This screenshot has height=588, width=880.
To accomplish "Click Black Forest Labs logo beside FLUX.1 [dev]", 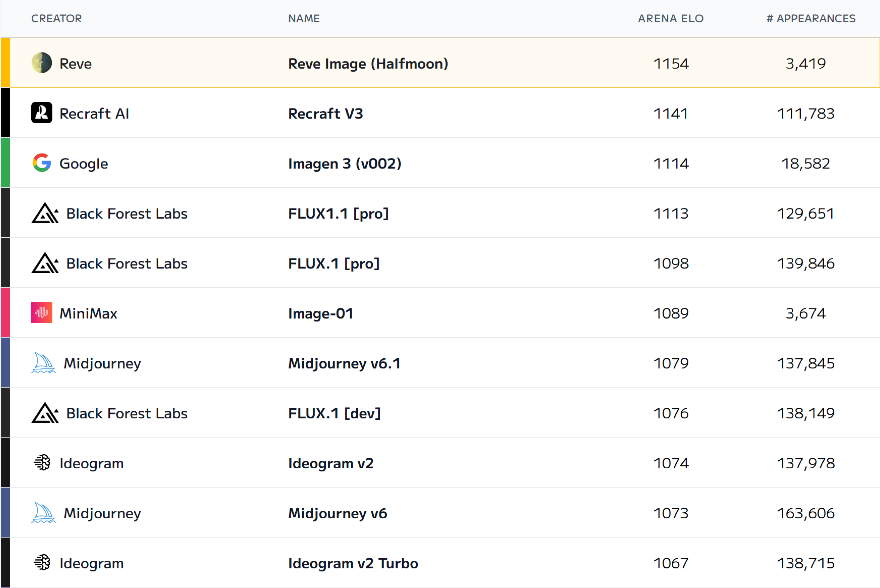I will [45, 413].
